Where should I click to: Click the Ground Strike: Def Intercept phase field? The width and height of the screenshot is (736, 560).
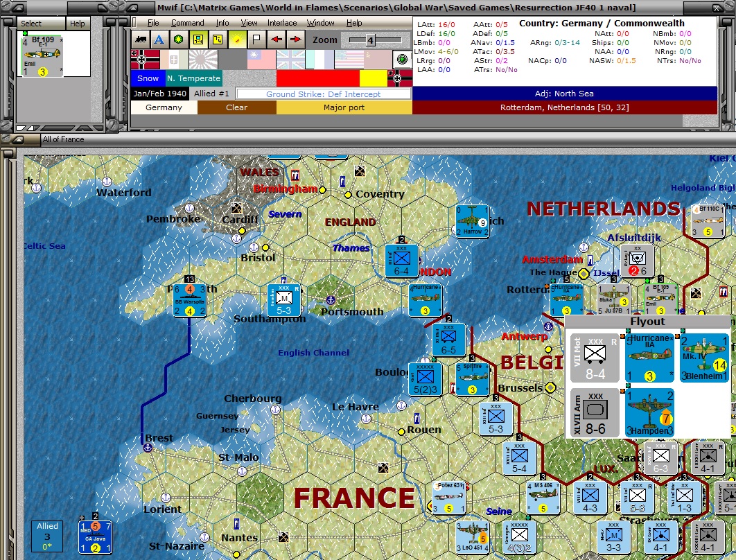tap(324, 94)
